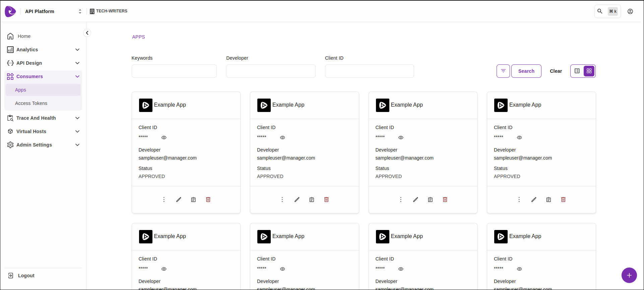Click Clear to reset filters
This screenshot has height=290, width=644.
(556, 71)
